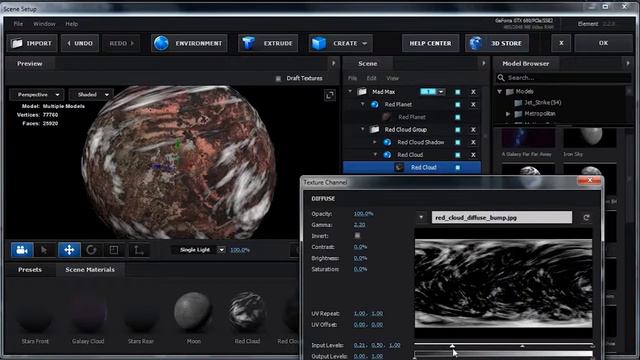
Task: Click the Model Browser search field
Action: [563, 78]
